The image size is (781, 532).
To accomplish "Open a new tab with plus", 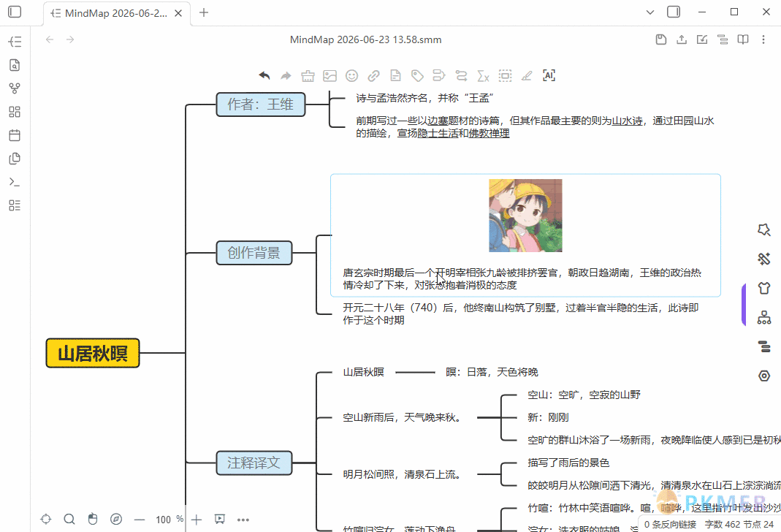I will coord(204,12).
